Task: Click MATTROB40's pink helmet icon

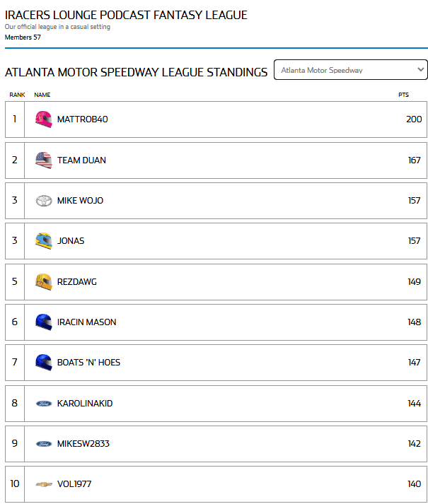Action: 44,119
